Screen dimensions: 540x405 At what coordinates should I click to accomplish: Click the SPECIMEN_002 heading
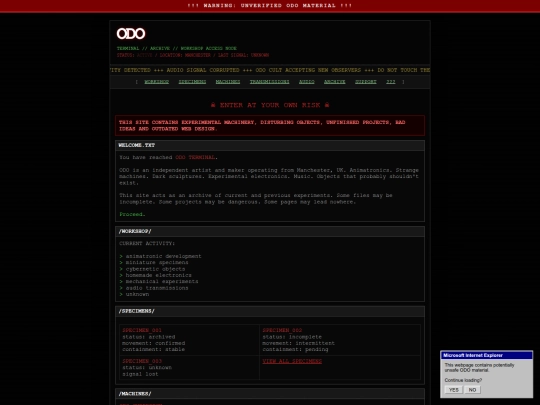(x=282, y=330)
